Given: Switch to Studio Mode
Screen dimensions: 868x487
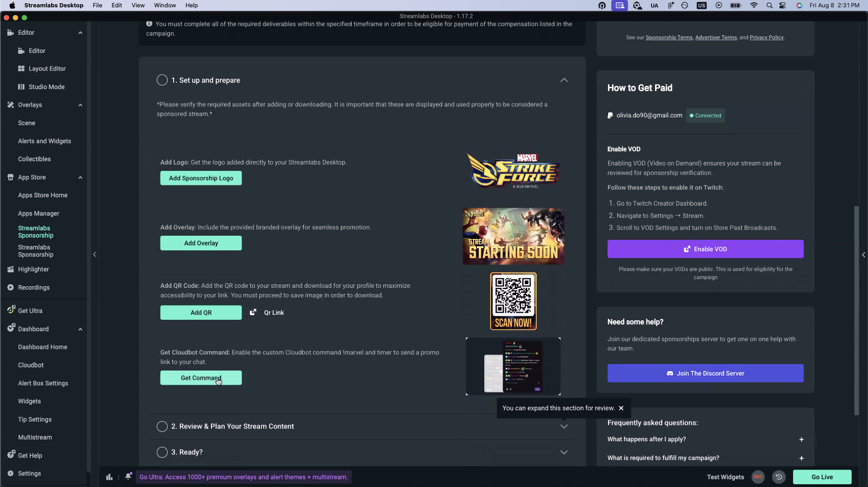Looking at the screenshot, I should pyautogui.click(x=46, y=87).
